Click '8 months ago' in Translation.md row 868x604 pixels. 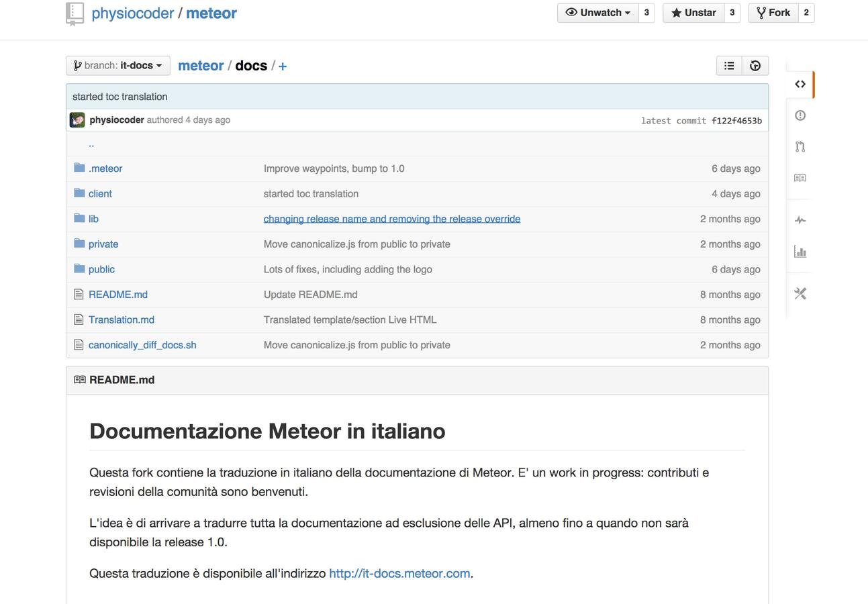[730, 319]
